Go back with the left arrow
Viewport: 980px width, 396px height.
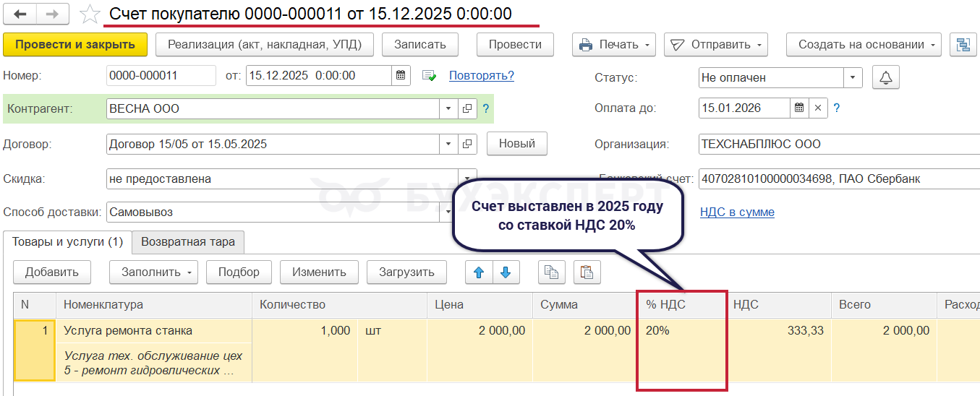[x=20, y=14]
